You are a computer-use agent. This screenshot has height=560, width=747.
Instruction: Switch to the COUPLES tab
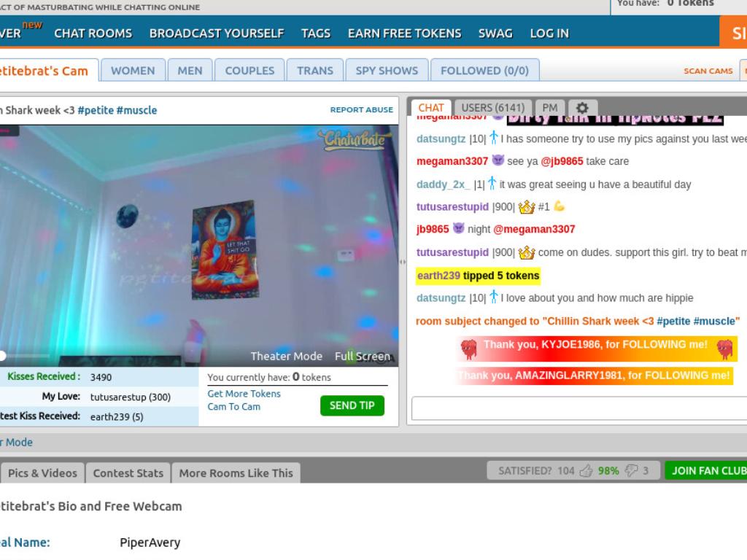pyautogui.click(x=249, y=71)
